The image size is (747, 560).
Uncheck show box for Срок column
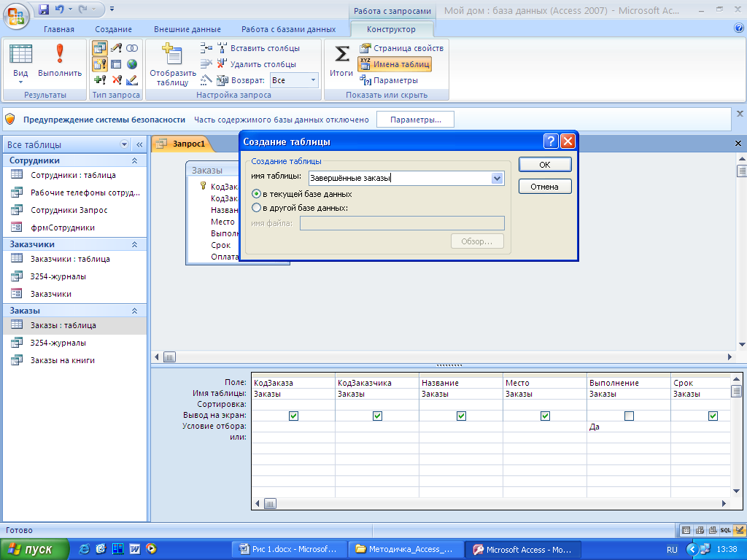pos(713,416)
